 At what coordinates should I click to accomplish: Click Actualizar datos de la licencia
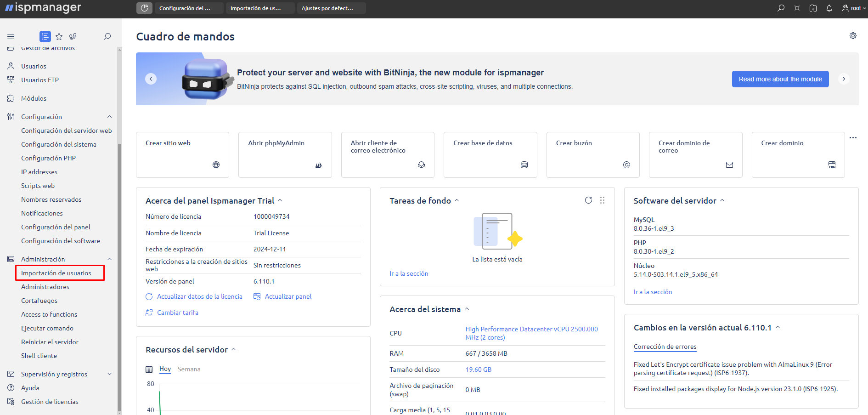pos(194,296)
